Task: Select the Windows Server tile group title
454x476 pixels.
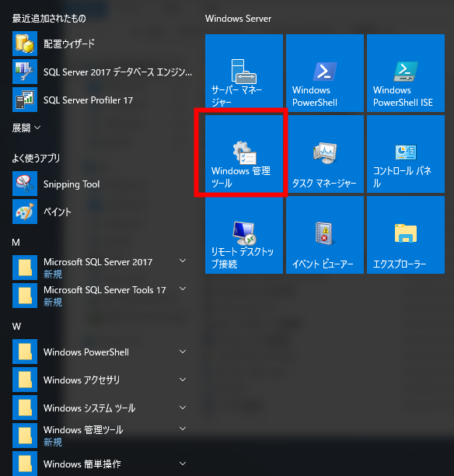Action: tap(238, 19)
